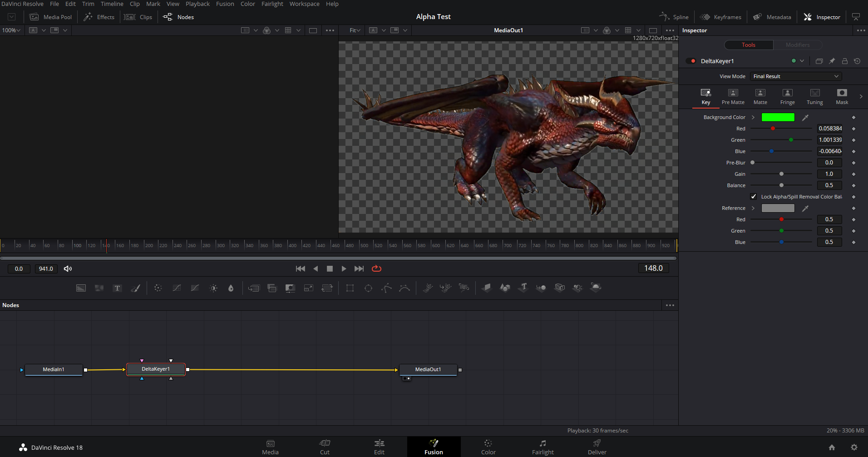Add a Color Corrector tool from the toolbar
Viewport: 868px width, 457px height.
[x=158, y=288]
